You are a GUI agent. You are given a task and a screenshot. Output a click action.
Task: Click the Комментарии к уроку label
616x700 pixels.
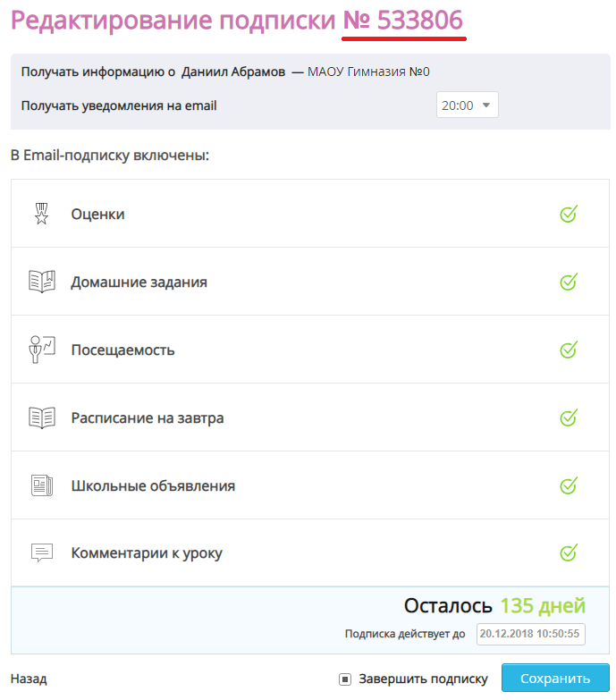[147, 553]
